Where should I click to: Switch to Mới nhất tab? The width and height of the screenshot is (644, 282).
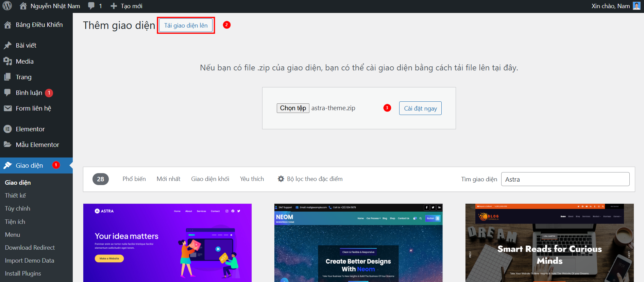pyautogui.click(x=169, y=179)
